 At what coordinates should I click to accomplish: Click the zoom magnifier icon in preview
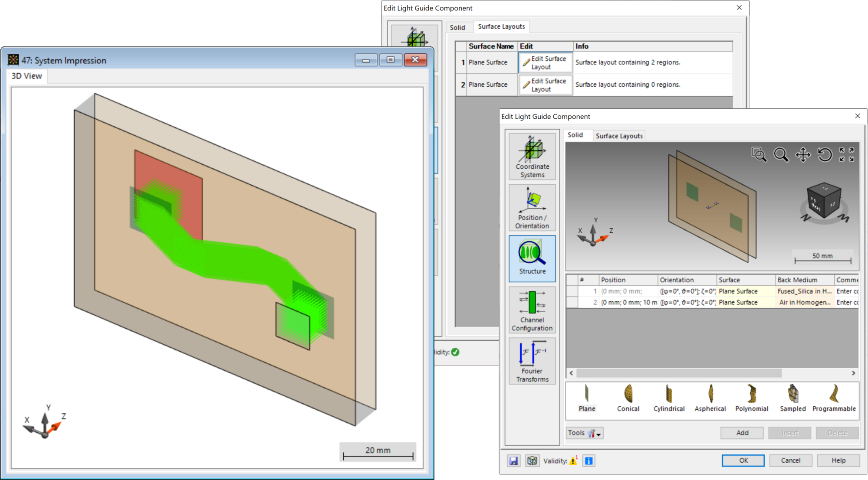[x=781, y=155]
